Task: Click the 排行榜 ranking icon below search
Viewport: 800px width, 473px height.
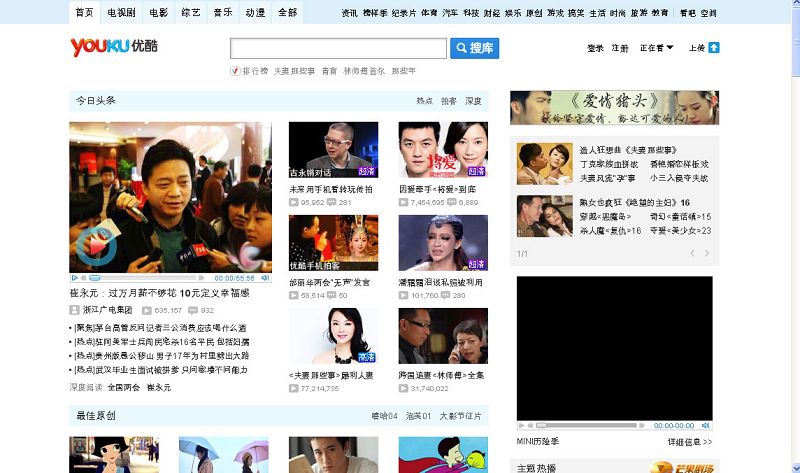Action: point(235,71)
